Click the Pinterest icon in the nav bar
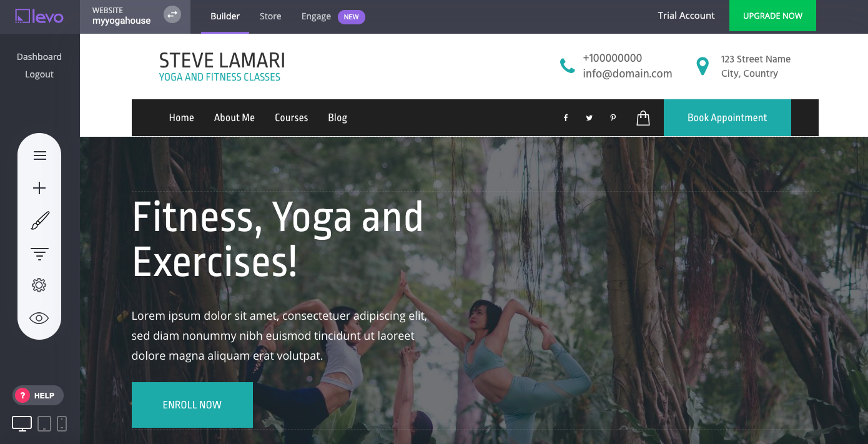This screenshot has width=868, height=444. (x=613, y=118)
